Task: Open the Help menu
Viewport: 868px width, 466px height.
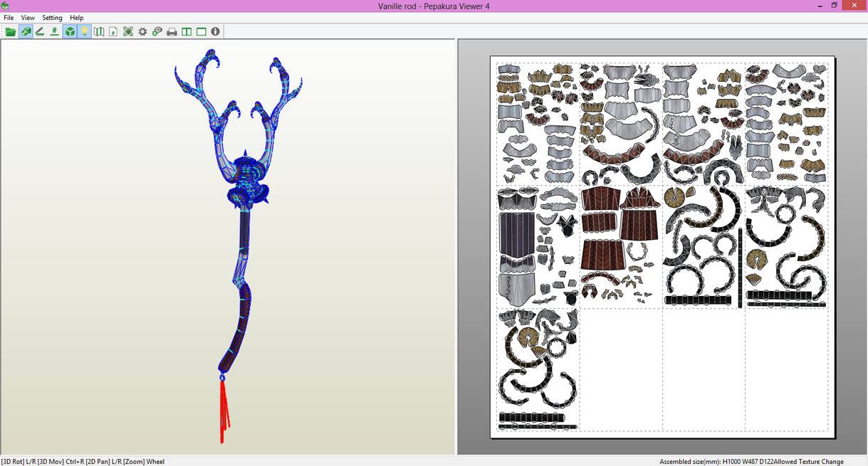Action: [76, 17]
